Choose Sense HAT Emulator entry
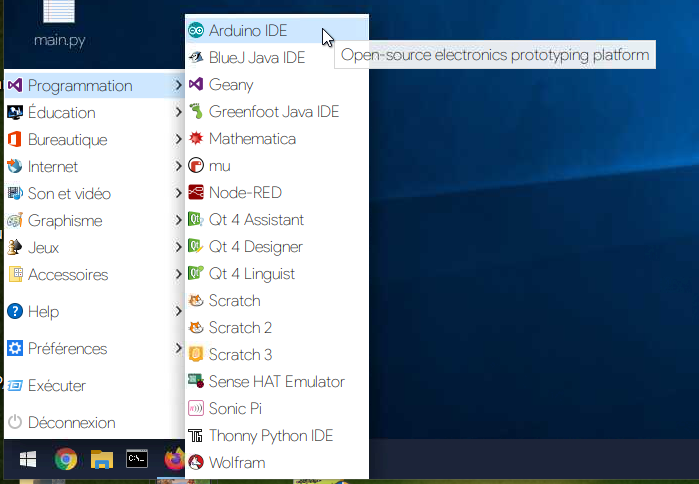The image size is (699, 484). point(277,381)
